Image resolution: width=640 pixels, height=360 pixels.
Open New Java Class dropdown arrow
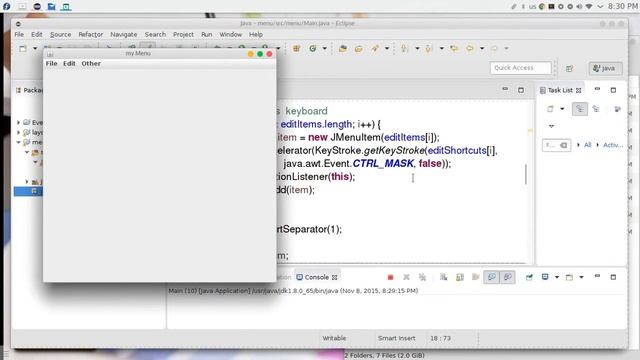pyautogui.click(x=324, y=49)
